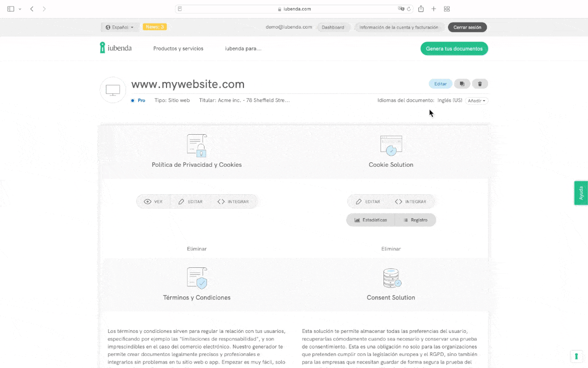This screenshot has width=588, height=368.
Task: Open the Productos y servicios menu
Action: coord(178,49)
